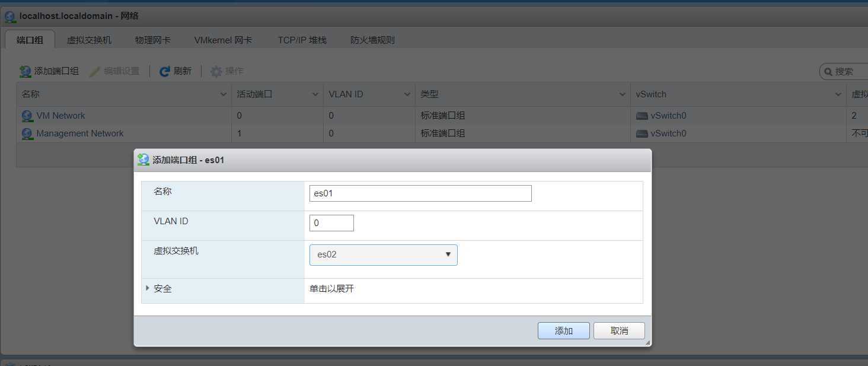Switch to the 虚拟交换机 tab
The image size is (868, 366).
pyautogui.click(x=89, y=40)
